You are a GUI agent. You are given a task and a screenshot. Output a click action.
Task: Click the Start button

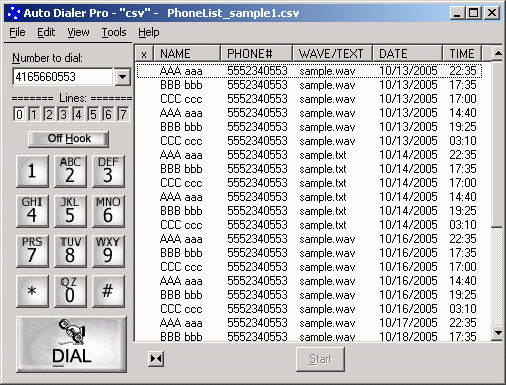click(320, 359)
